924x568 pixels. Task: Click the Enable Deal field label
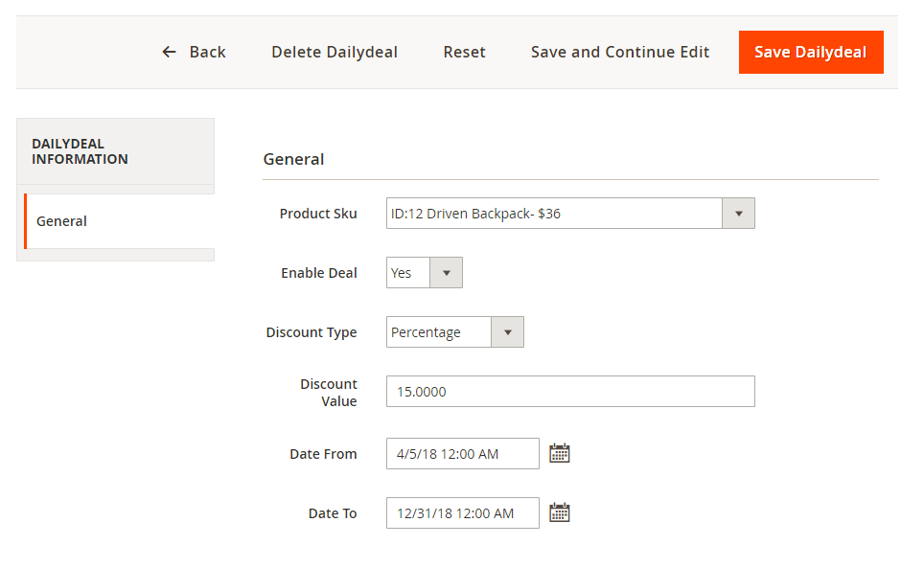(319, 273)
